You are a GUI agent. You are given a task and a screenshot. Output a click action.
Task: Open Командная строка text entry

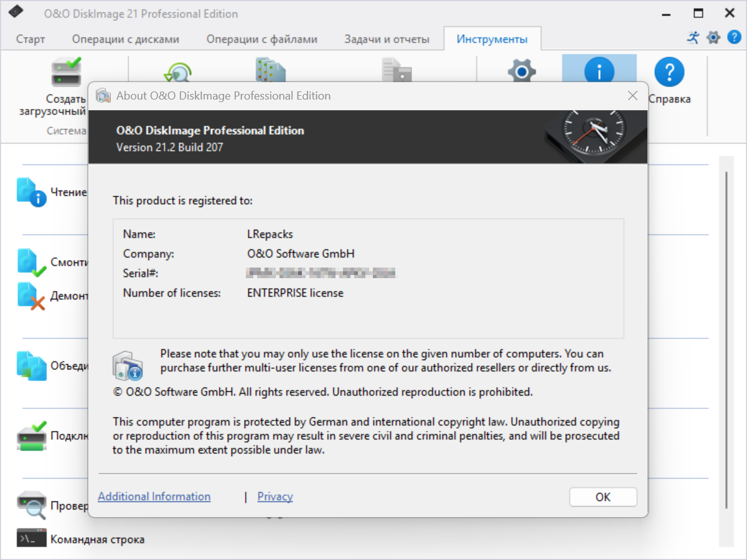(x=97, y=539)
